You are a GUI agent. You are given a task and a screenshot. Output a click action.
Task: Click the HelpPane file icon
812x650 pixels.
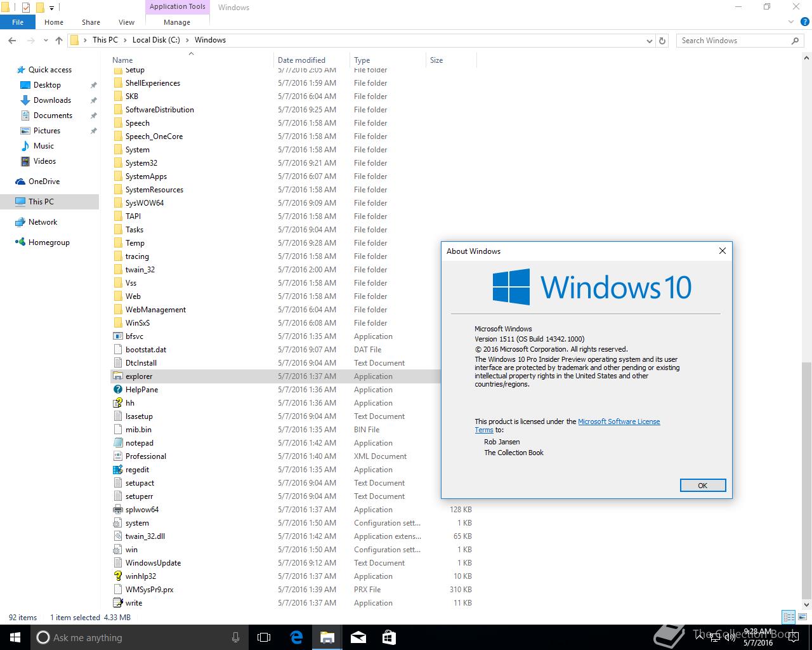[117, 390]
